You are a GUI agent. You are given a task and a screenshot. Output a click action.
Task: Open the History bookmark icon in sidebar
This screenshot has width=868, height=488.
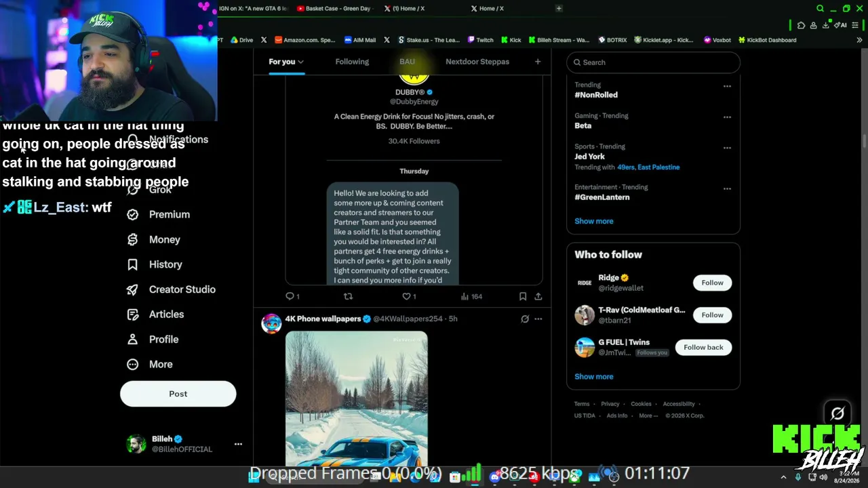pyautogui.click(x=132, y=264)
